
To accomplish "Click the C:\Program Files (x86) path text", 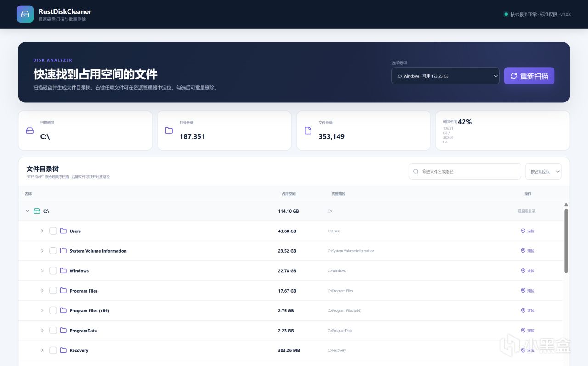I will (x=345, y=310).
